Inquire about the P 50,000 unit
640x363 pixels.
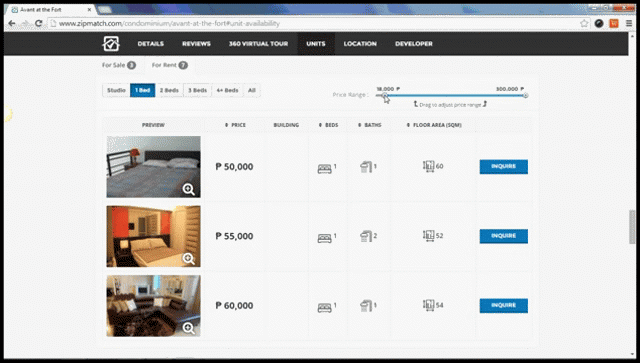tap(504, 167)
